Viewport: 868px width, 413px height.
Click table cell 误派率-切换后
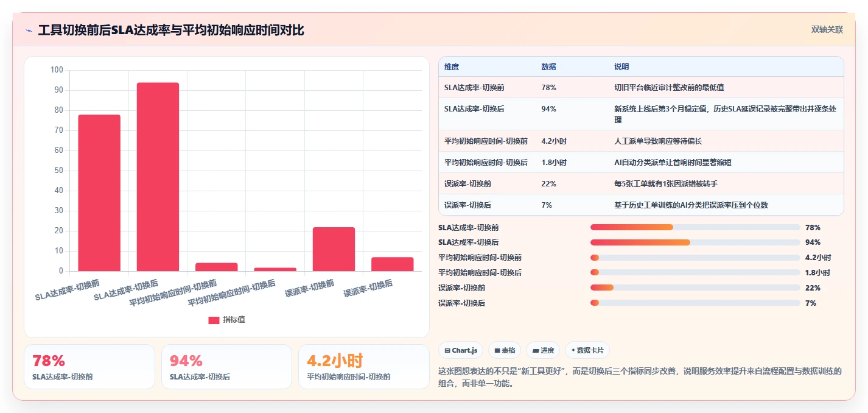tap(467, 205)
